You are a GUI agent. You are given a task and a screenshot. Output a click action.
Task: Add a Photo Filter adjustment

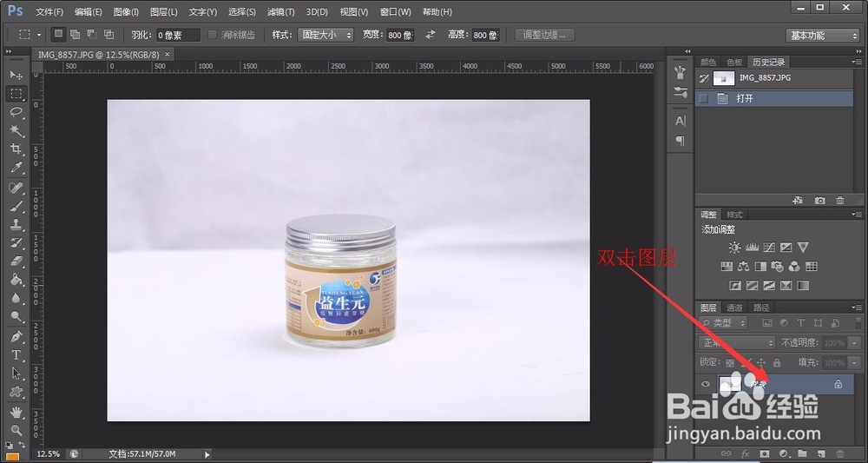click(777, 267)
